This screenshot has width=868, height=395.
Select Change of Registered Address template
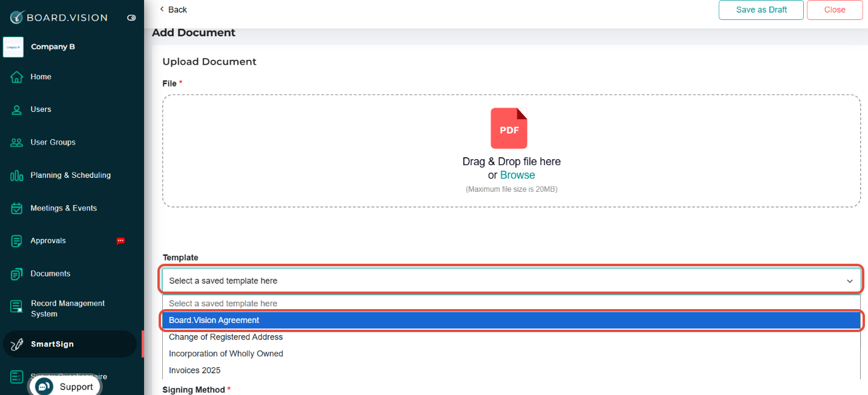pos(511,337)
